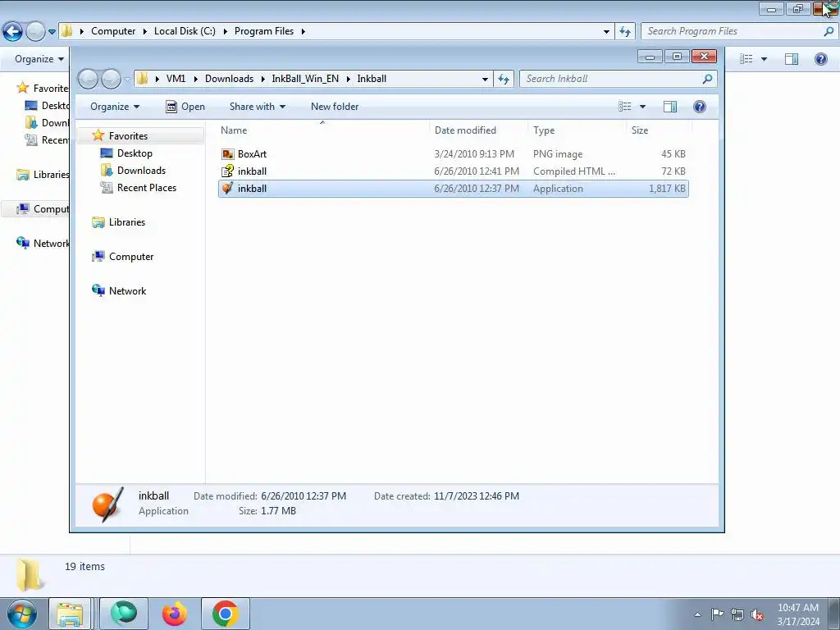Launch Firefox from the taskbar

pos(175,614)
